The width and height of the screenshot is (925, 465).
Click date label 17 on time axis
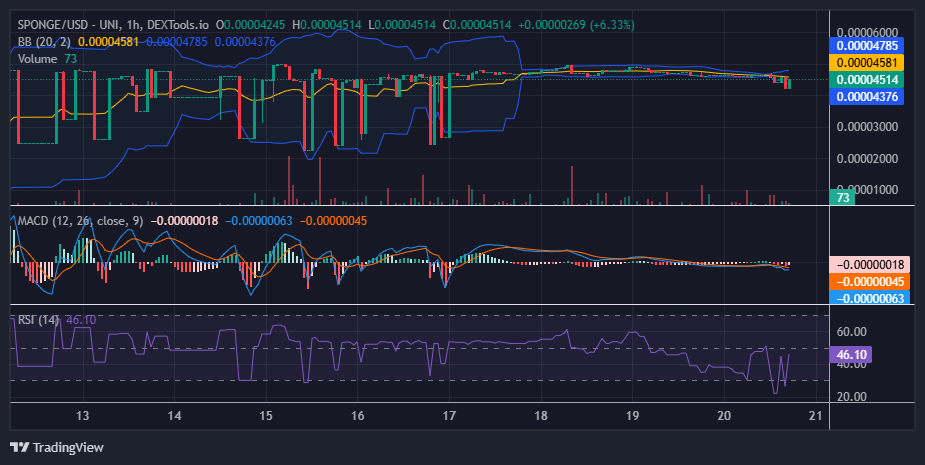tap(449, 415)
